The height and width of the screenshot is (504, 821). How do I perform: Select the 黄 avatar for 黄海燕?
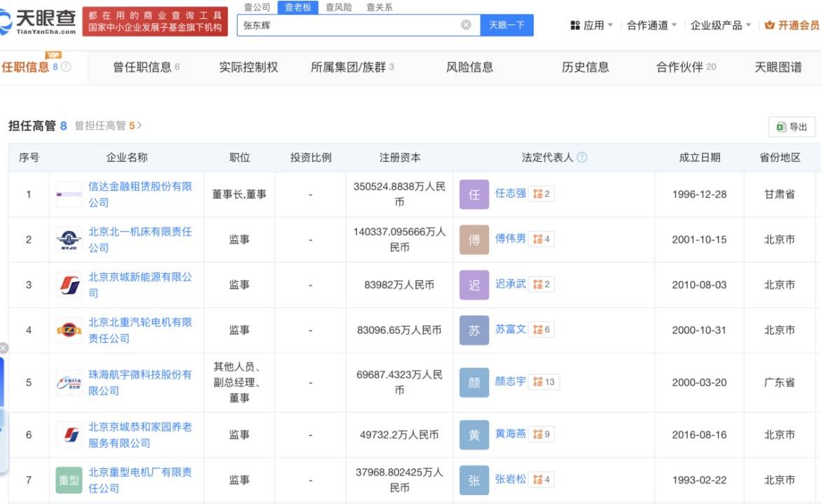pos(474,435)
